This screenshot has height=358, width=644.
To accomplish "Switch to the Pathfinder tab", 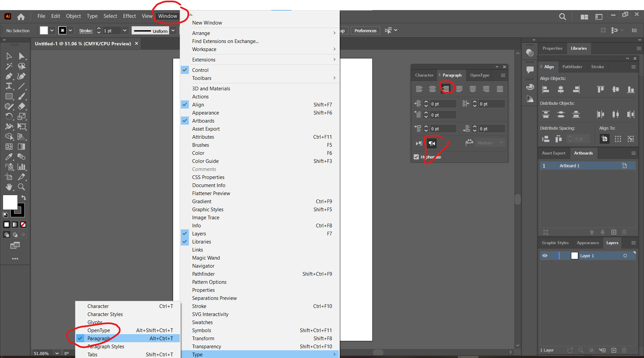I will [x=572, y=67].
